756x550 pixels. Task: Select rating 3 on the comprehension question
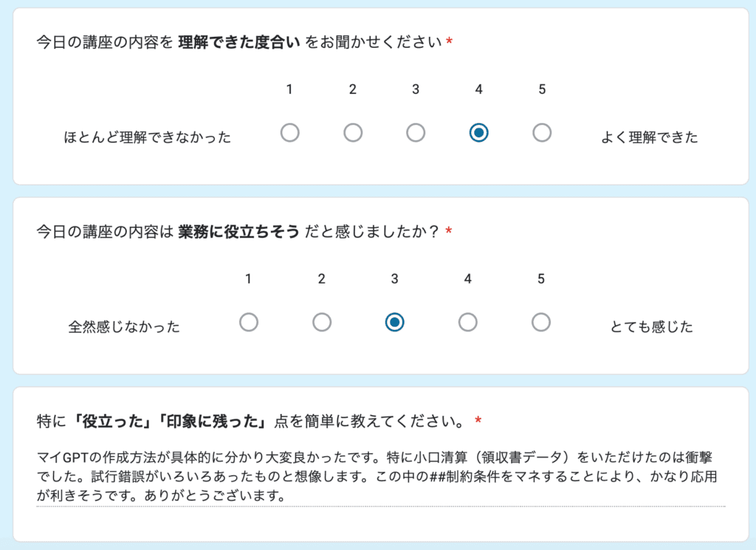tap(415, 133)
